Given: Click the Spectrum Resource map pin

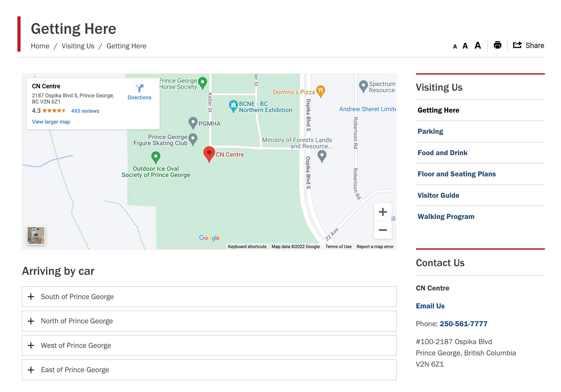Looking at the screenshot, I should (363, 87).
